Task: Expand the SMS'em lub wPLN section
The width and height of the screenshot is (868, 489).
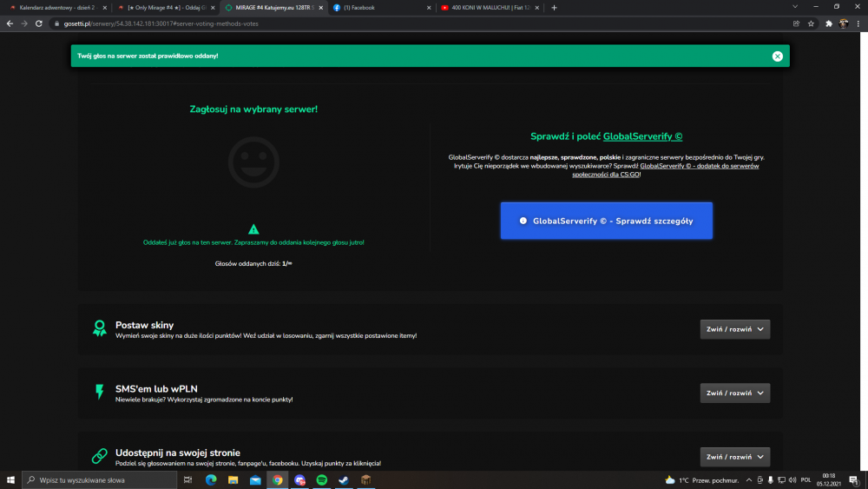Action: point(734,393)
